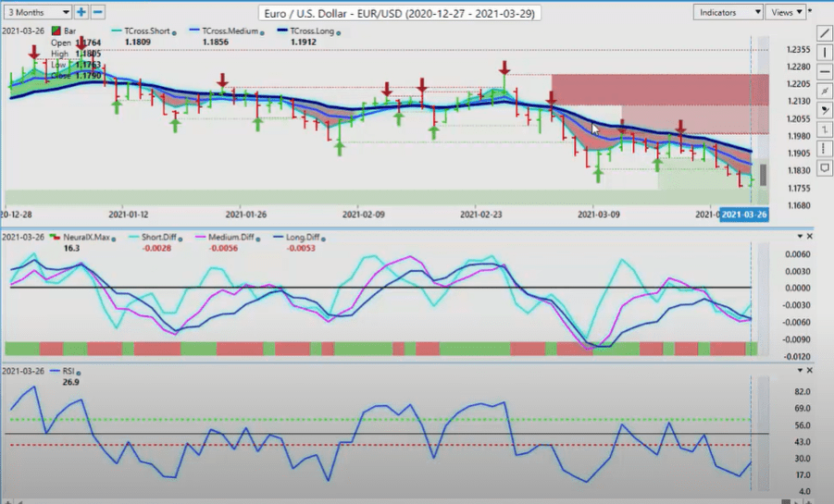Click the 1.1912 TCross.Long value
834x504 pixels.
[304, 42]
